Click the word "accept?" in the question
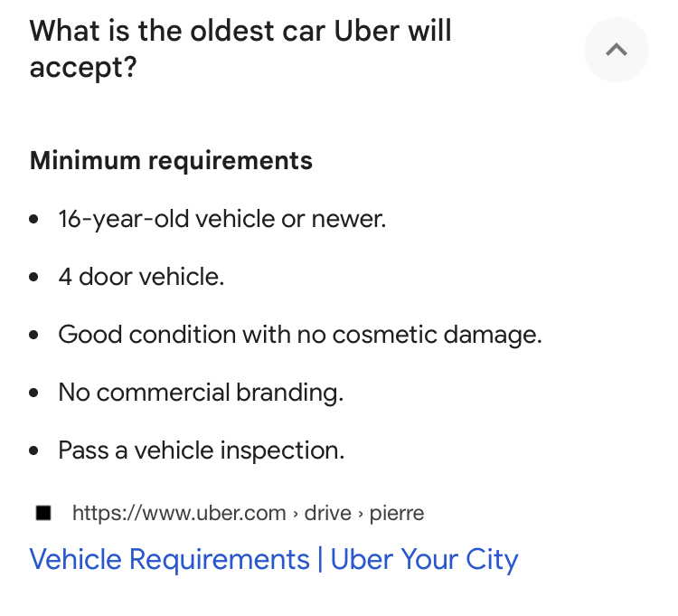 (x=83, y=69)
